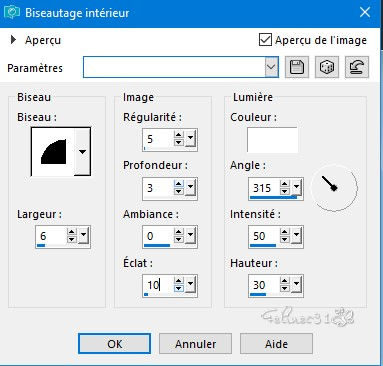
Task: Increase the Régularité value with the up arrow
Action: click(x=179, y=135)
